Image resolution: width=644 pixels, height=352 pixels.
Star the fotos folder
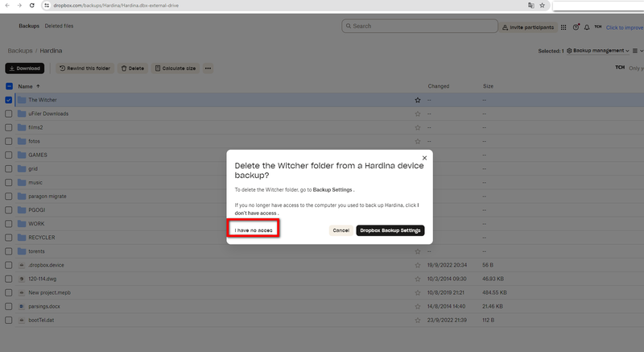click(x=418, y=141)
